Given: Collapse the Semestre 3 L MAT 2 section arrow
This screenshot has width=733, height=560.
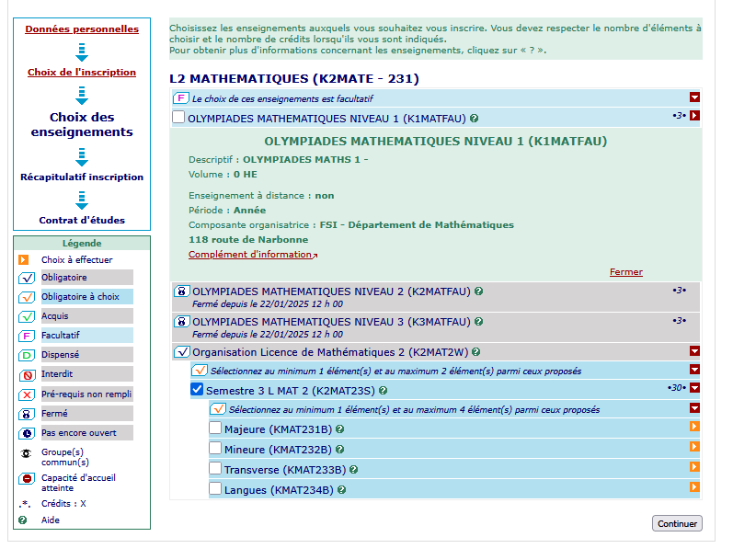Looking at the screenshot, I should pos(694,388).
